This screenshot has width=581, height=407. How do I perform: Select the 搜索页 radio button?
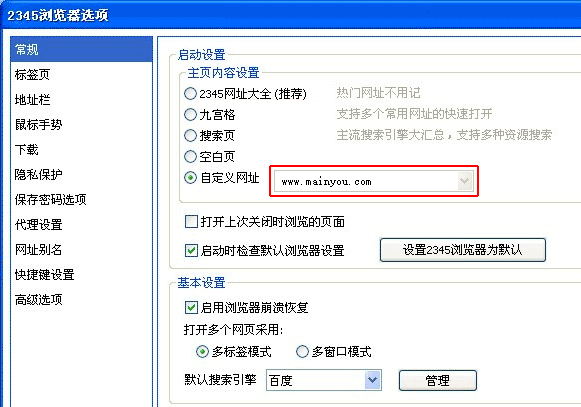point(190,136)
